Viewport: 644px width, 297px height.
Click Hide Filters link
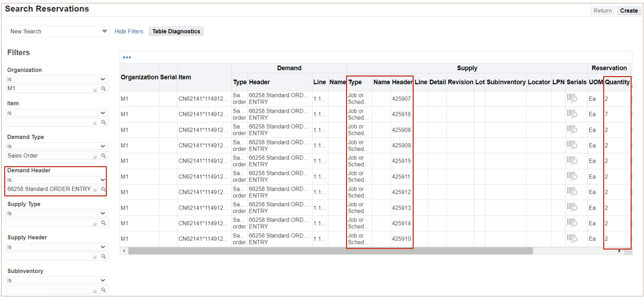click(x=129, y=31)
